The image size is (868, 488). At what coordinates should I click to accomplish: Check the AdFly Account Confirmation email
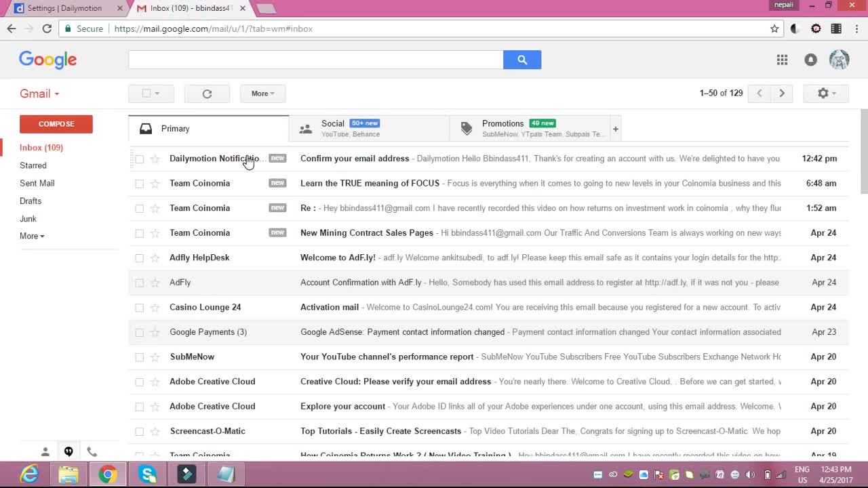(139, 283)
